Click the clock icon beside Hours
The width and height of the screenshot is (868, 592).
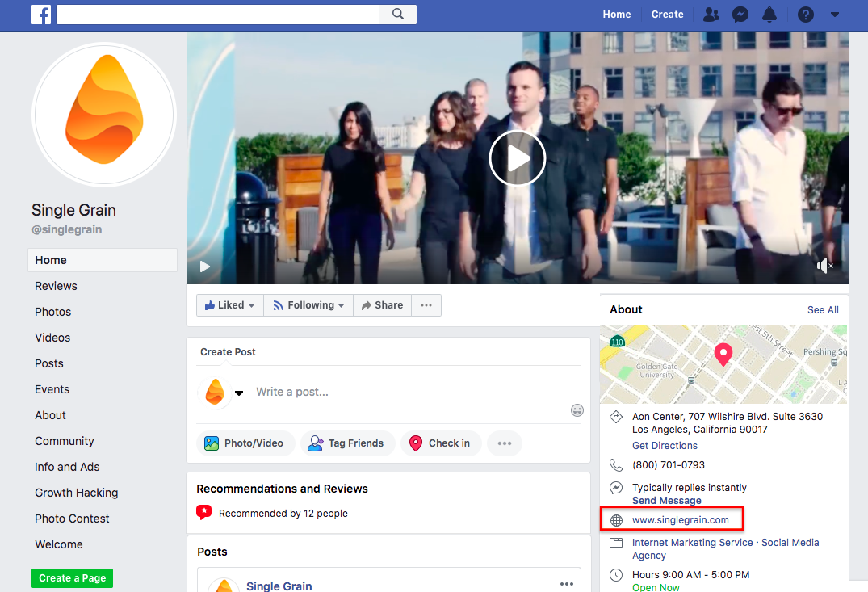tap(615, 575)
